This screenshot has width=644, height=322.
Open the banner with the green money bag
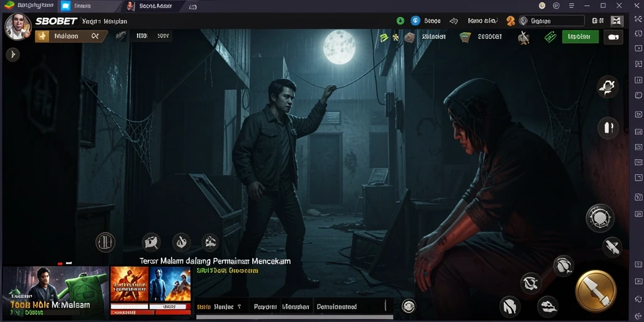pos(55,292)
